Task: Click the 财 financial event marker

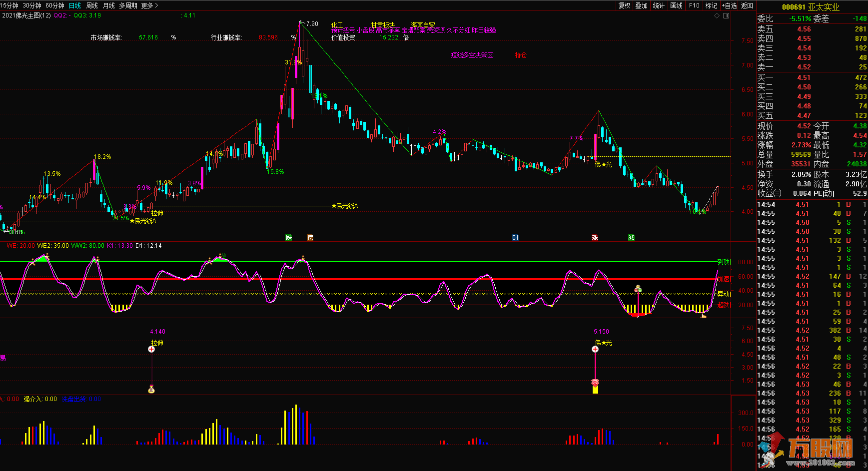Action: point(515,237)
